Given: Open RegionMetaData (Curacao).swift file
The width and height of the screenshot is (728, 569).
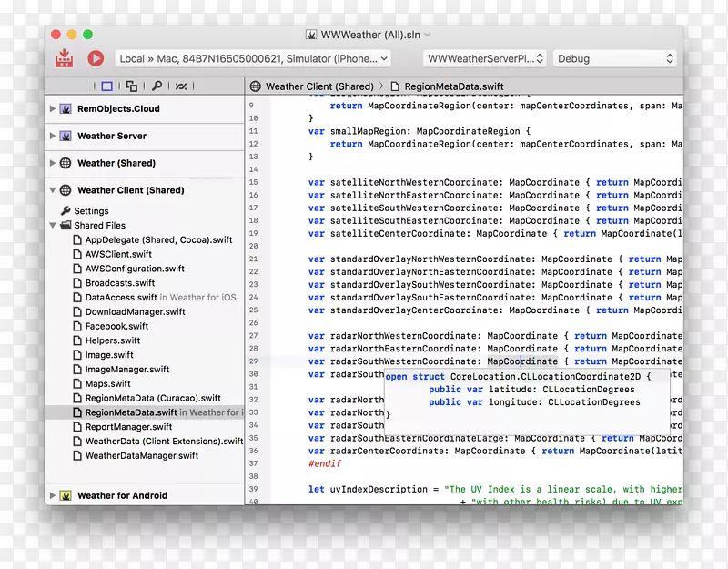Looking at the screenshot, I should click(x=153, y=398).
